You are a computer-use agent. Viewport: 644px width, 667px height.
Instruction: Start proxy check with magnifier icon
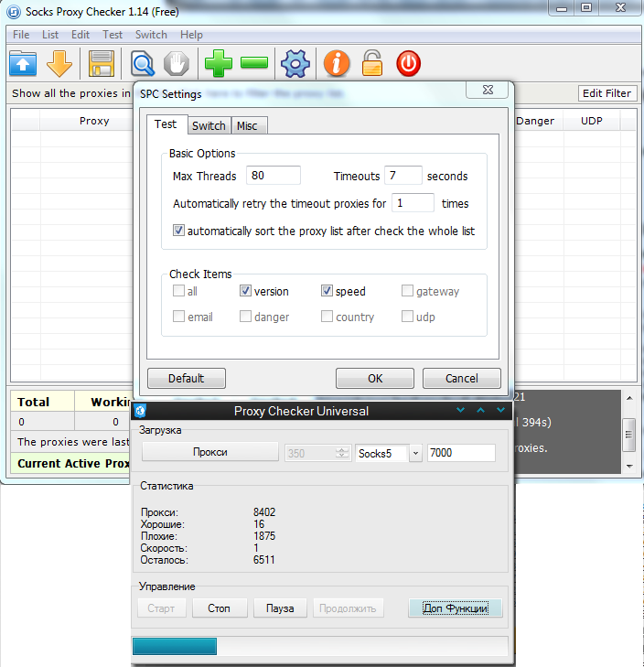[x=143, y=63]
